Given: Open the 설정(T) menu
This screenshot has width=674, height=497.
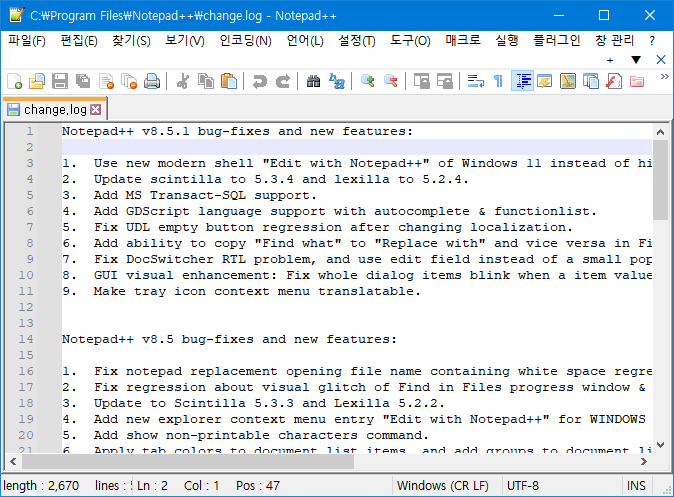Looking at the screenshot, I should [x=357, y=41].
